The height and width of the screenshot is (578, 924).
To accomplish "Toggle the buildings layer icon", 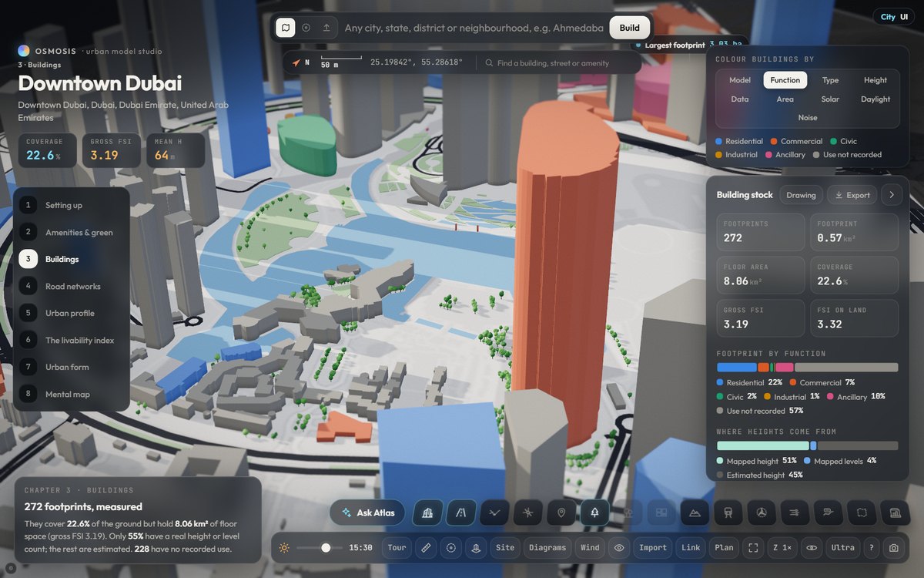I will click(427, 512).
